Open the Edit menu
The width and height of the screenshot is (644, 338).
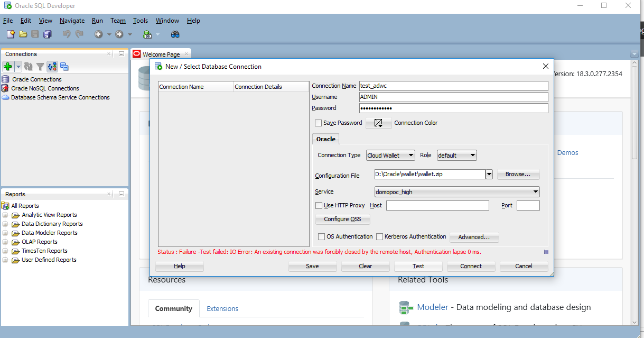[x=26, y=21]
